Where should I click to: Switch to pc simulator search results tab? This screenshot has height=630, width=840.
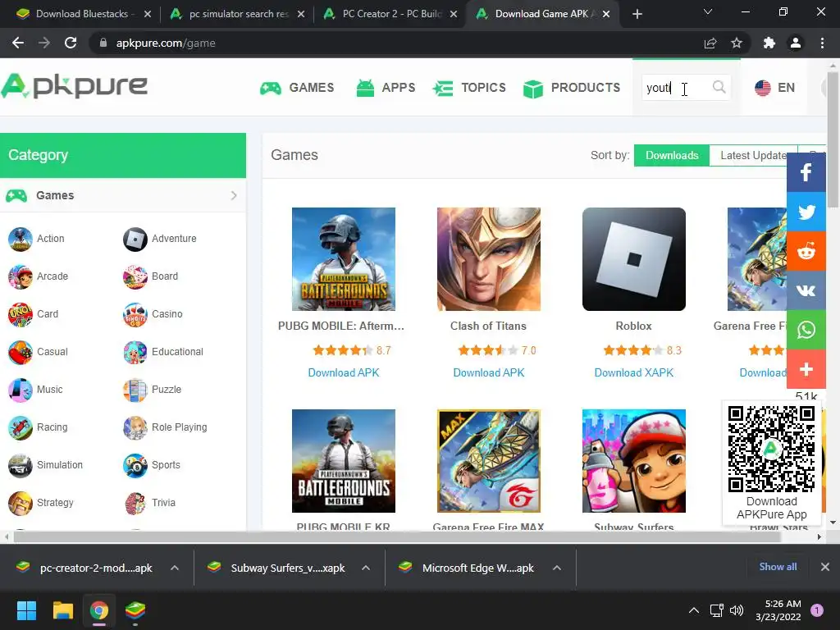click(235, 14)
